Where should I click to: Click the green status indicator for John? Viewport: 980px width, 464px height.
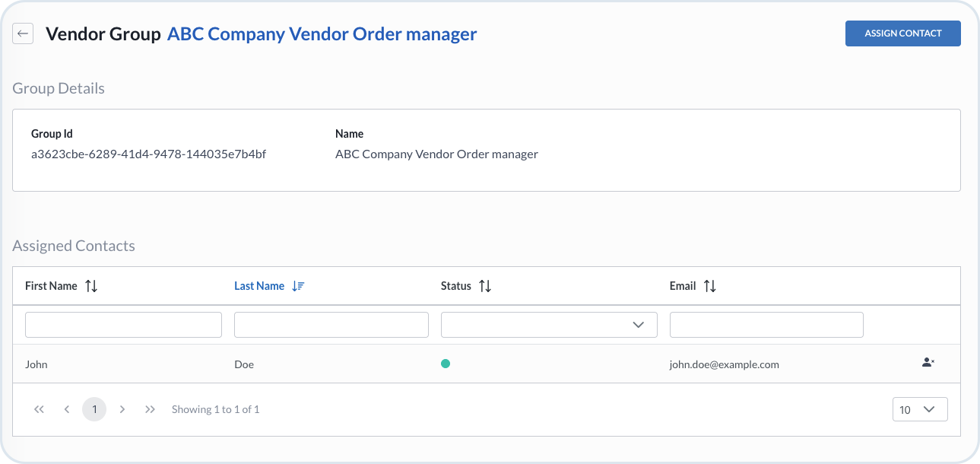[446, 364]
